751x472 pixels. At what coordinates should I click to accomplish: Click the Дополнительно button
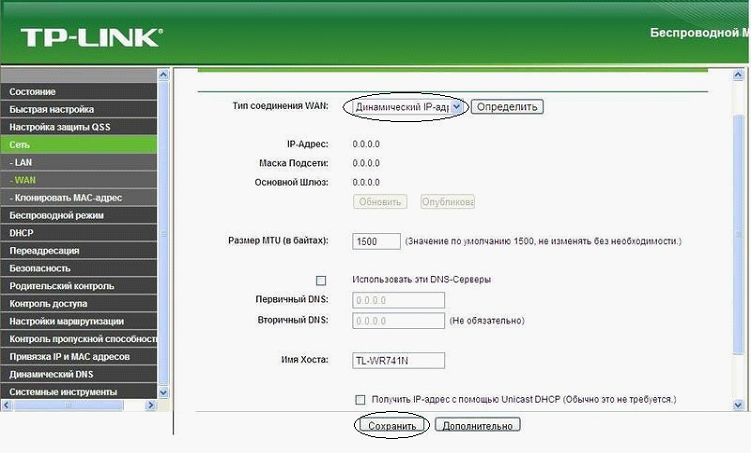coord(478,426)
